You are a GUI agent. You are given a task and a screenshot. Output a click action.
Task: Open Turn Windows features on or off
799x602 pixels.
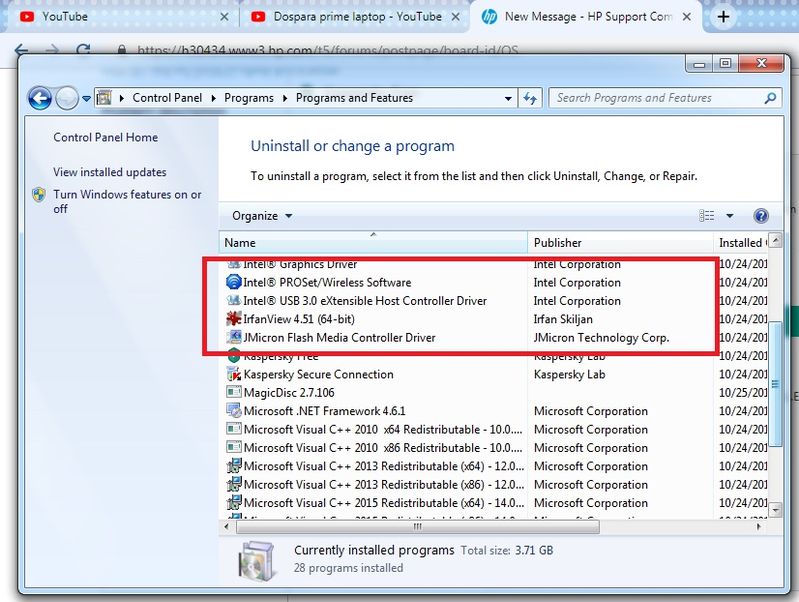coord(127,201)
